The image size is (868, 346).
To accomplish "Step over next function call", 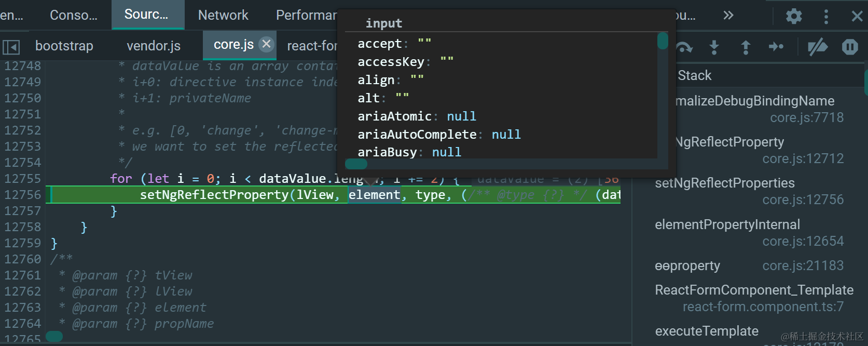I will (x=684, y=47).
